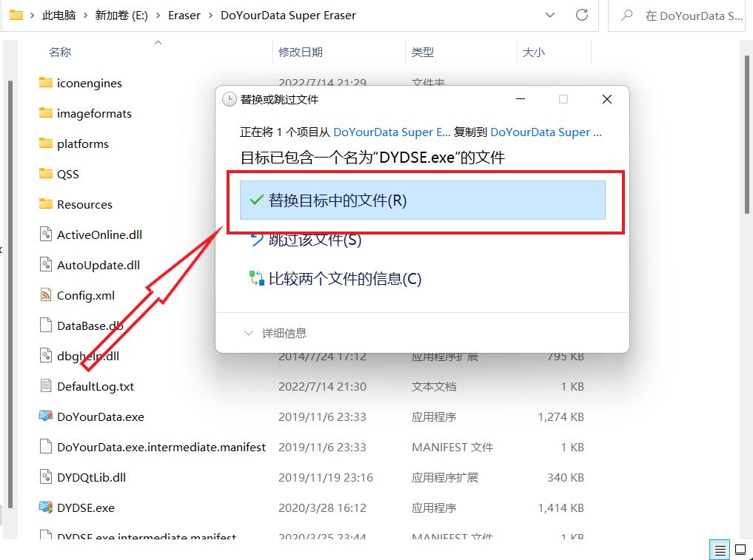
Task: Select the ActiveOnline.dll file icon
Action: [x=46, y=235]
